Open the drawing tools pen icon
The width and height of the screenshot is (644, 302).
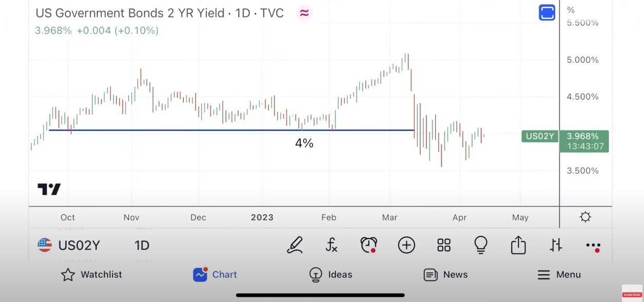[295, 245]
